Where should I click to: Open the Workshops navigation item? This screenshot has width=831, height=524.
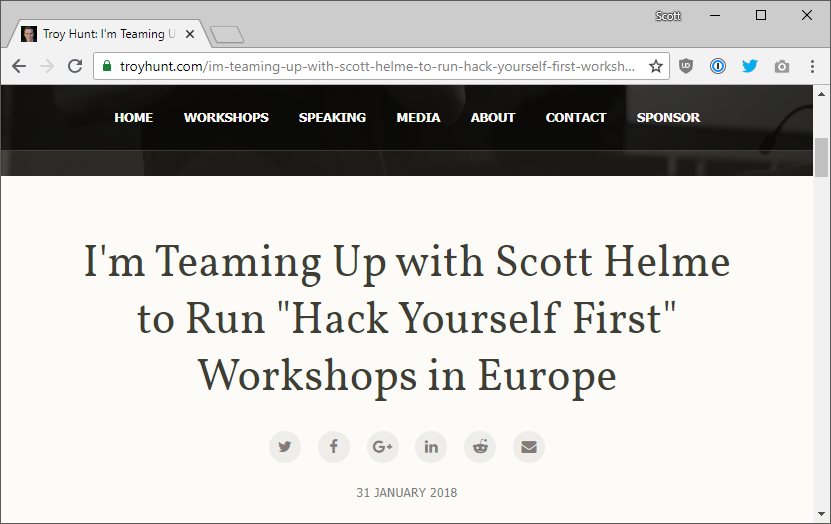pyautogui.click(x=226, y=117)
